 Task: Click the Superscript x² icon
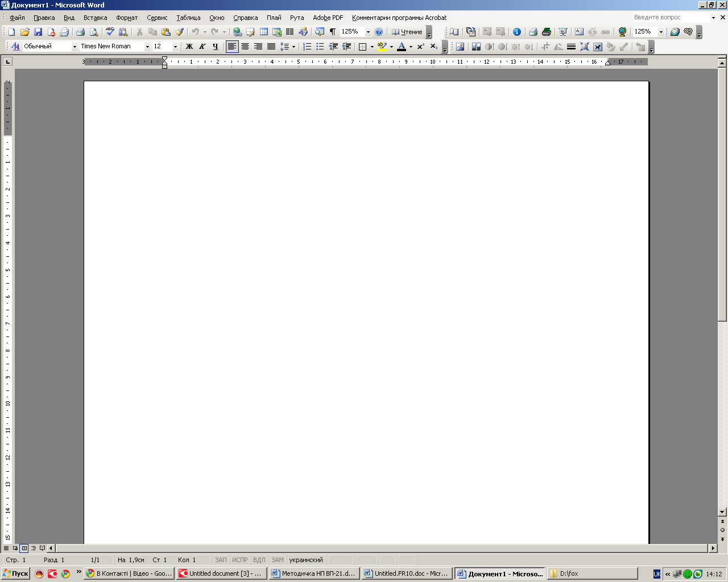point(421,47)
